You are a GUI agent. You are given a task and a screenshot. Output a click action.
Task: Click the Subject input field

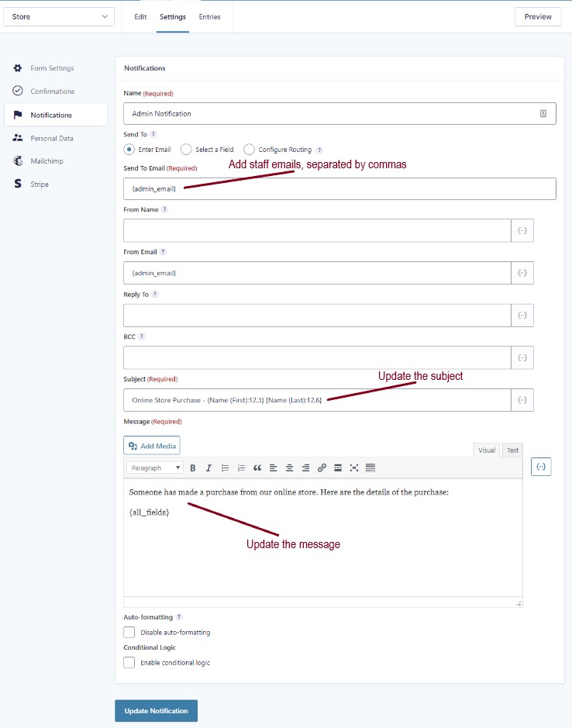click(x=317, y=400)
